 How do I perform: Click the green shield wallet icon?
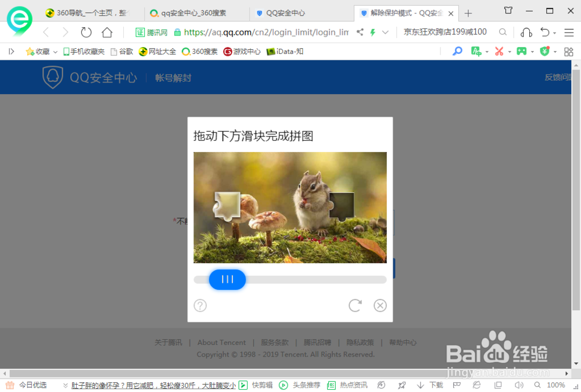[545, 51]
